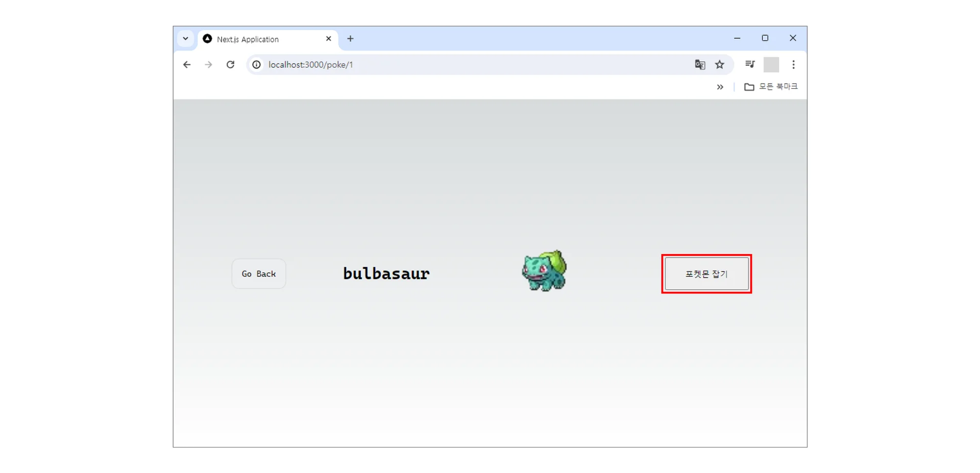Open the Google Translate page icon

tap(700, 65)
